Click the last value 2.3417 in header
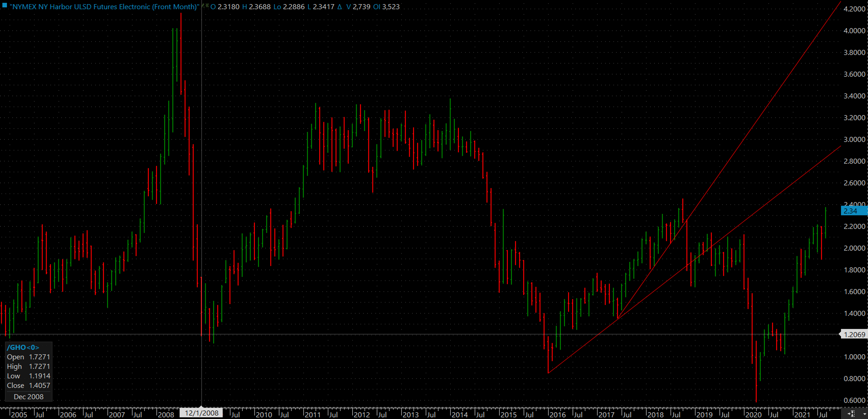868x419 pixels. pos(323,7)
